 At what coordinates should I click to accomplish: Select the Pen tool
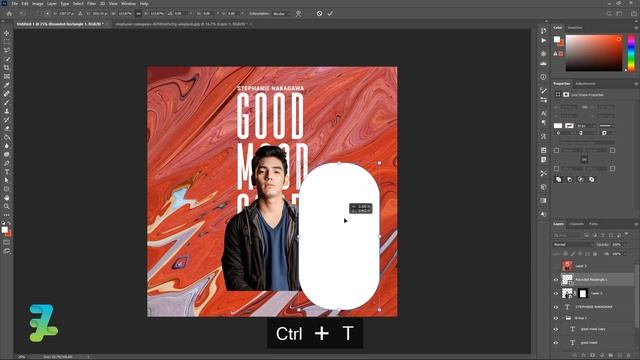pos(7,163)
